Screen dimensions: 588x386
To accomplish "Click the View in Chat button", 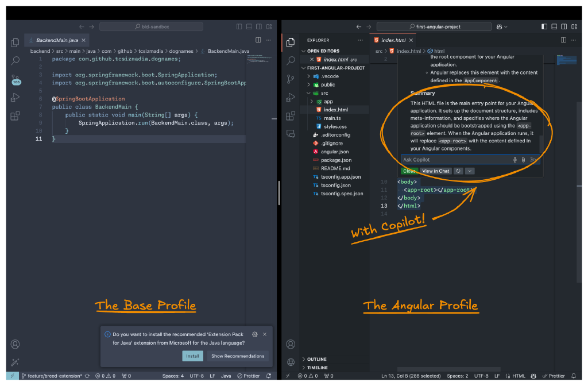I will click(x=436, y=171).
